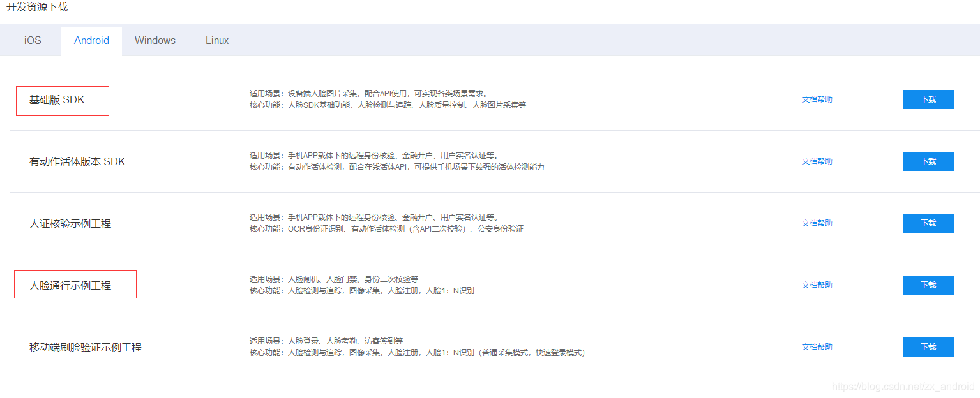Download the 有动作活体版本 SDK
980x398 pixels.
point(928,161)
